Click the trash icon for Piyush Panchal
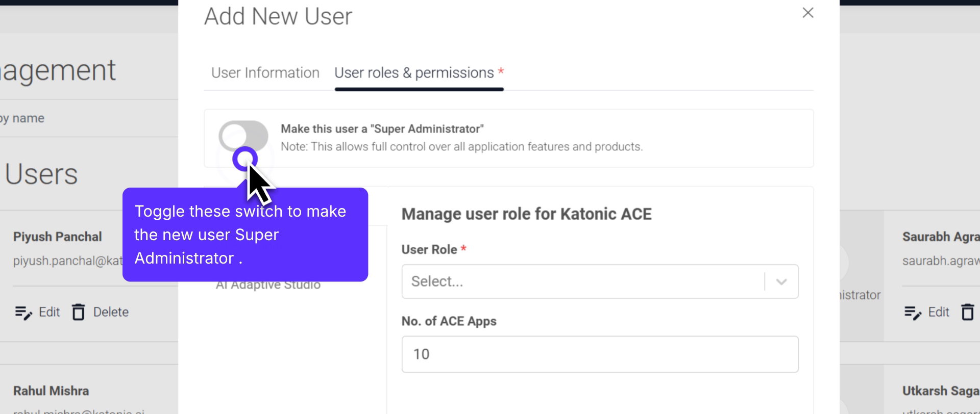980x414 pixels. click(x=78, y=312)
